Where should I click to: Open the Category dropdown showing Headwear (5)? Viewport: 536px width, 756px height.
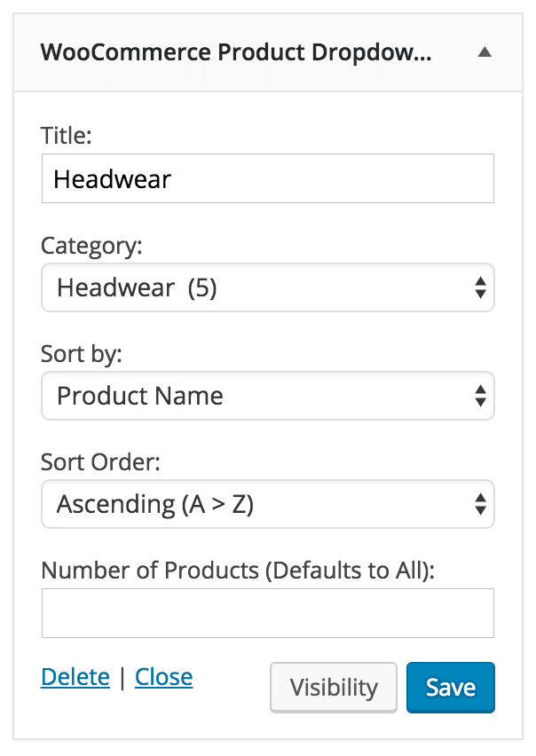click(267, 287)
